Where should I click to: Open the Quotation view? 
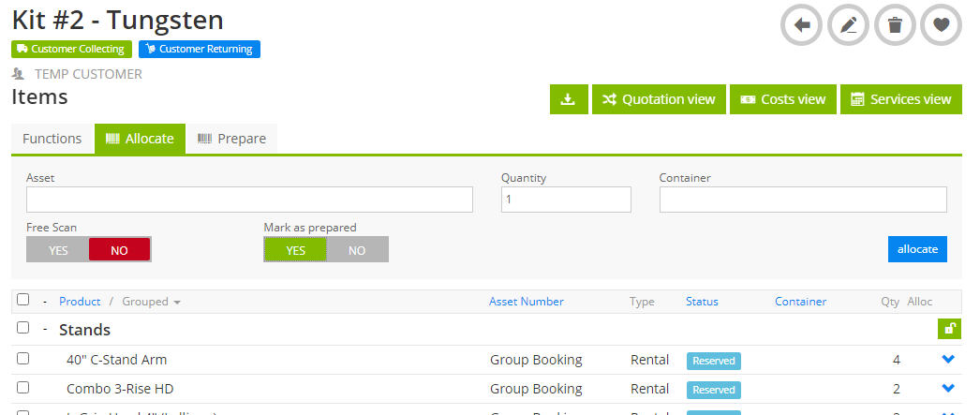pyautogui.click(x=659, y=99)
